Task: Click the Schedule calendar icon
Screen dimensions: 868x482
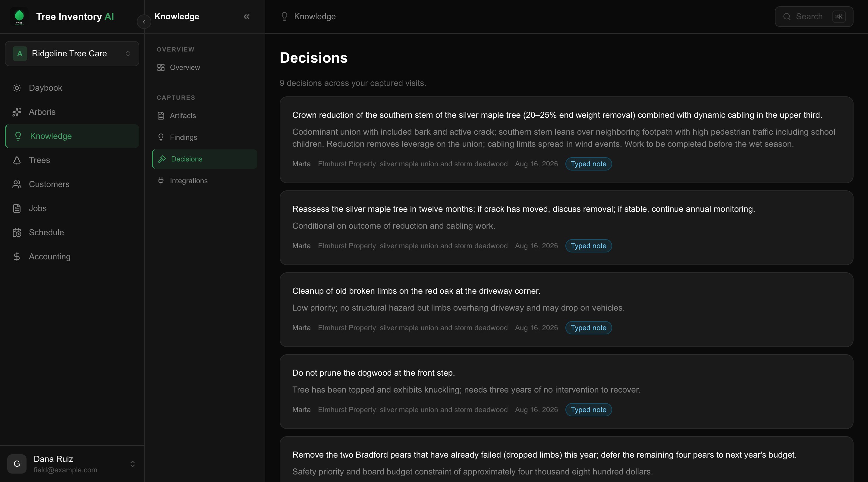Action: pos(17,232)
